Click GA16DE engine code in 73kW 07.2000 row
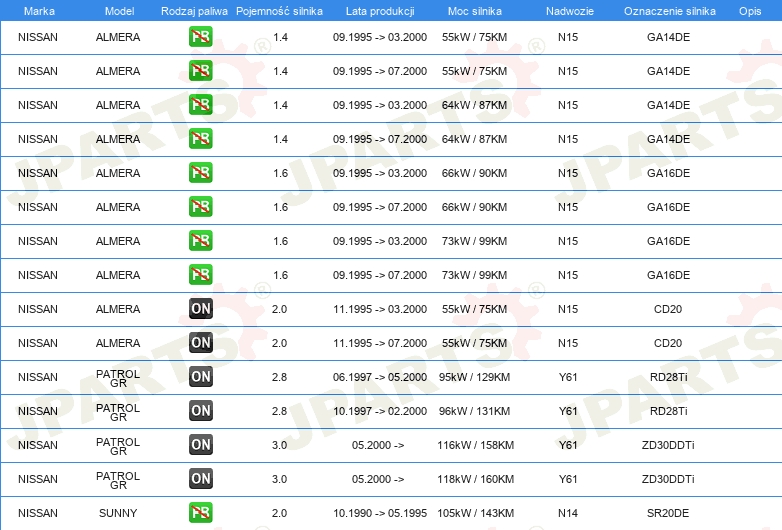Screen dimensions: 782x530 [668, 275]
